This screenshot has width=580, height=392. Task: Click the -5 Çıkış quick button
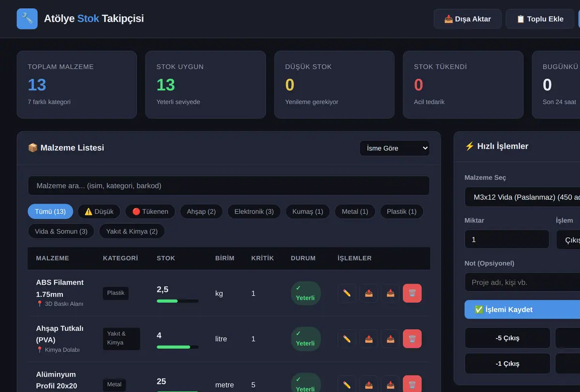point(507,338)
